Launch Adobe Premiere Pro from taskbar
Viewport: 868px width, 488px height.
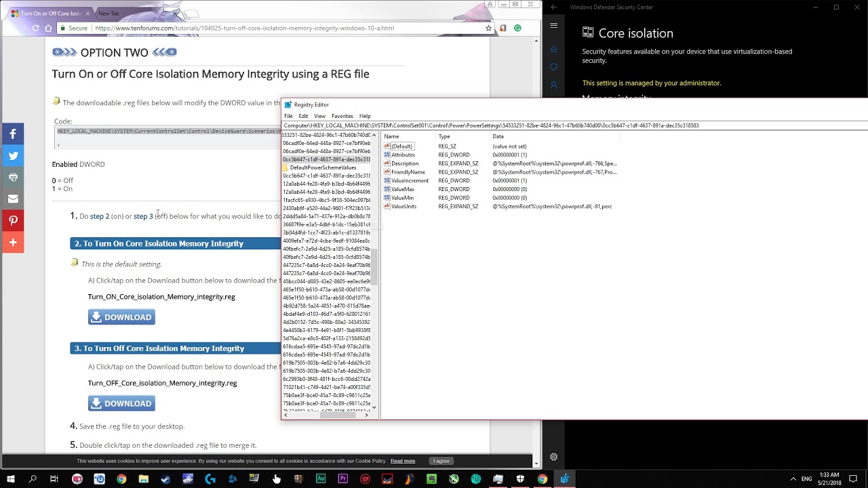pos(343,479)
